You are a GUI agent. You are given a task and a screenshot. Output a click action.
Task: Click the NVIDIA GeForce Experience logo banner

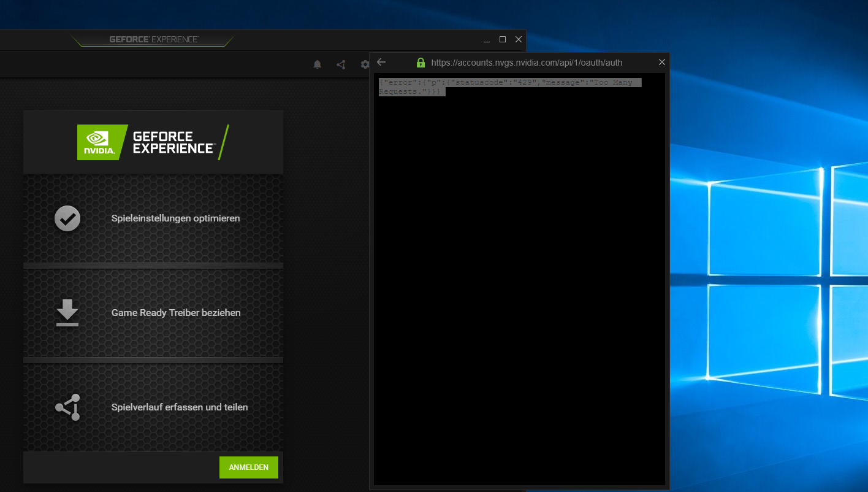(x=153, y=142)
